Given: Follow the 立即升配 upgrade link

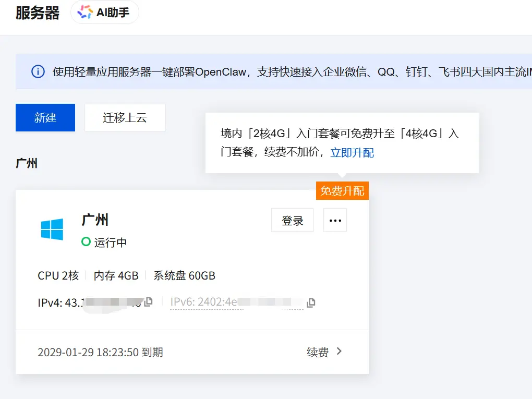Looking at the screenshot, I should [352, 152].
